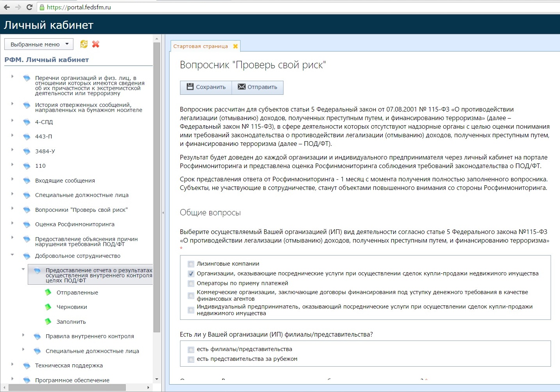Click the icon beside Техническая поддержка

27,365
